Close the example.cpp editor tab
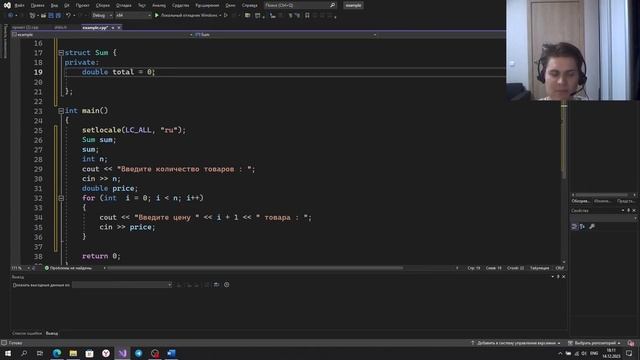Viewport: 640px width, 360px height. tap(119, 27)
